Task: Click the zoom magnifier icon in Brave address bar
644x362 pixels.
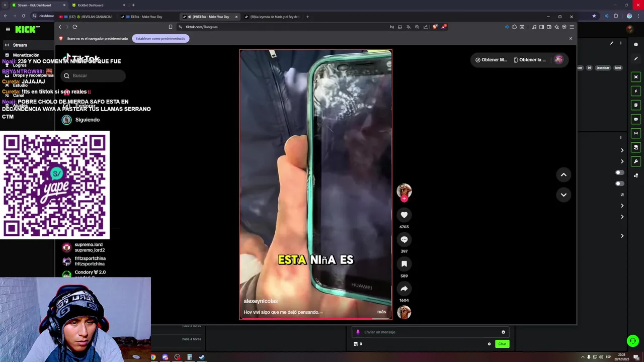Action: tap(417, 27)
